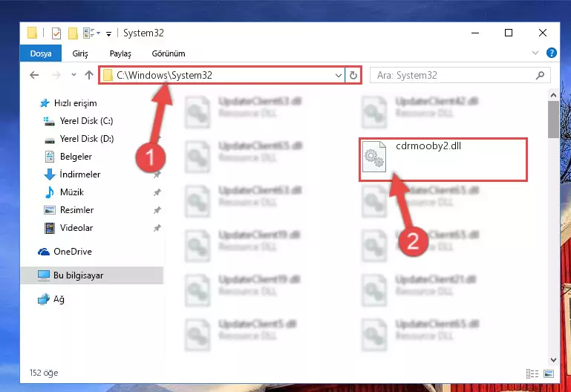571x392 pixels.
Task: Open recent locations dropdown arrow
Action: point(74,75)
